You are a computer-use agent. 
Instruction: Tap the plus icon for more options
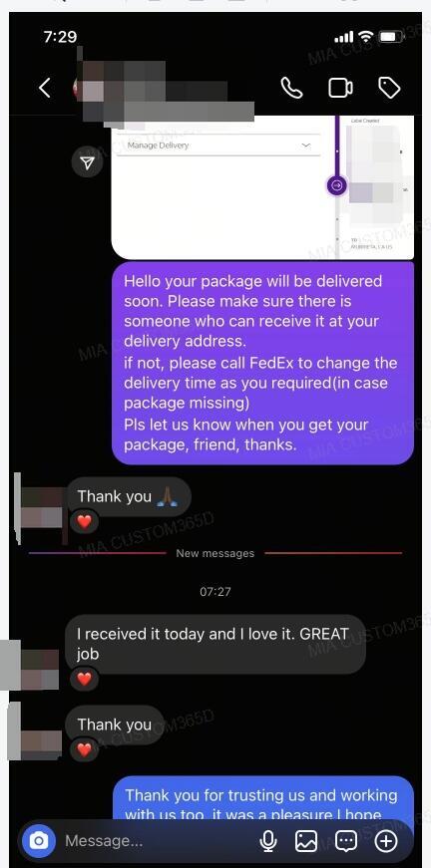pos(386,841)
